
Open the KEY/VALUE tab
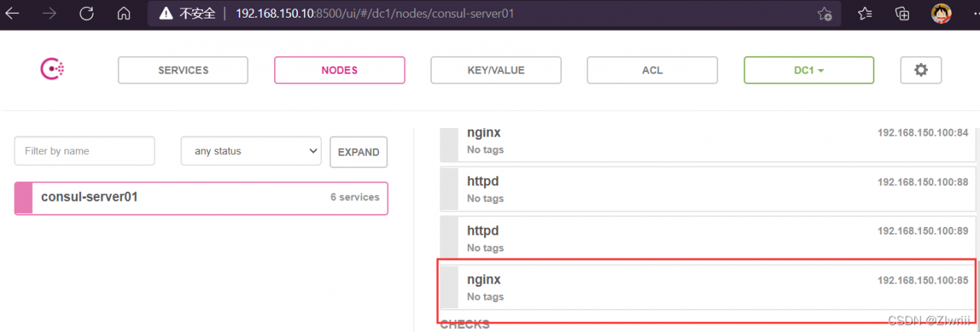pyautogui.click(x=496, y=70)
